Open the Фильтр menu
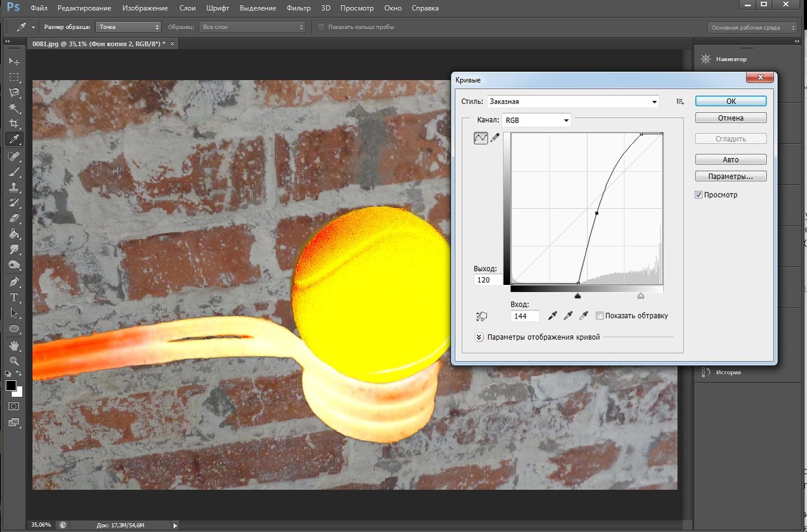 [298, 8]
